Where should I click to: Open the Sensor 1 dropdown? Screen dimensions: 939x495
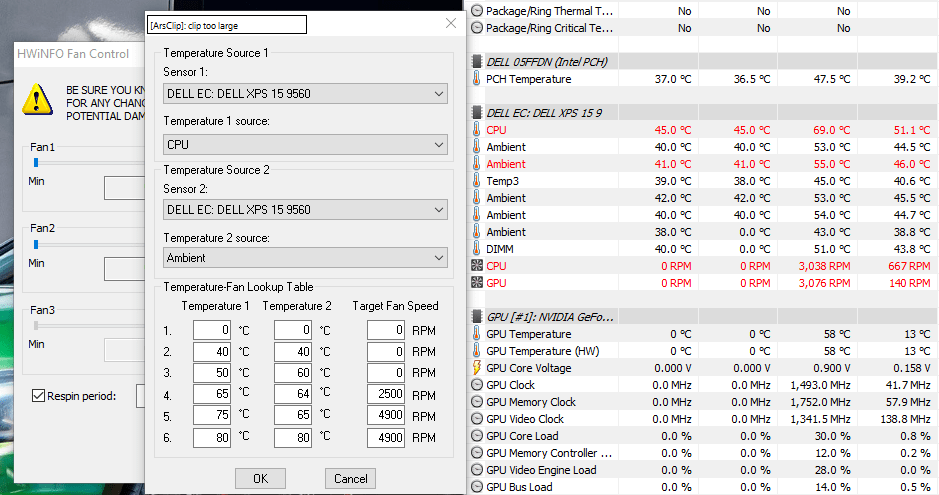point(305,93)
